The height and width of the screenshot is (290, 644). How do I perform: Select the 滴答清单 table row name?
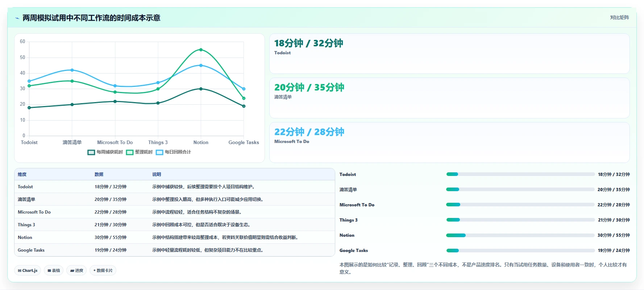26,199
